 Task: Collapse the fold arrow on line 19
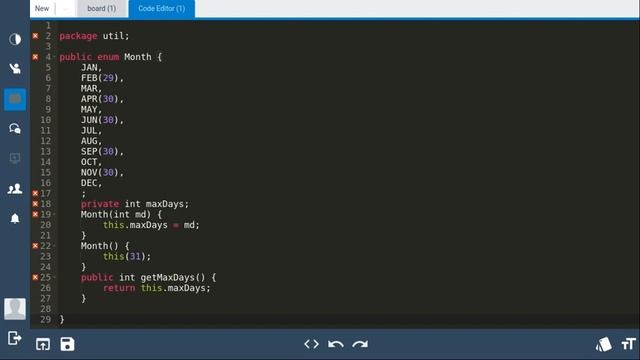pyautogui.click(x=54, y=214)
